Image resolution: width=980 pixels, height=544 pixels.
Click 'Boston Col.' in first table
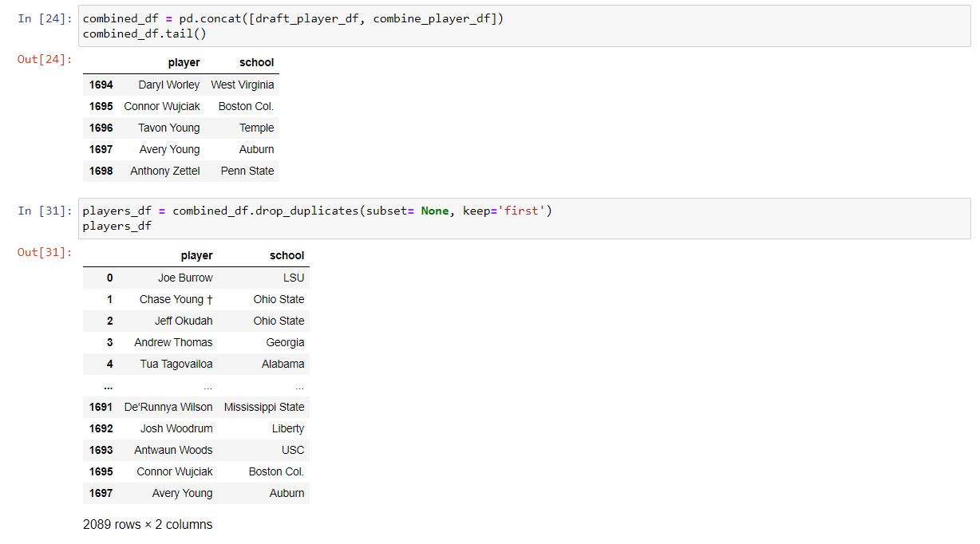(247, 106)
